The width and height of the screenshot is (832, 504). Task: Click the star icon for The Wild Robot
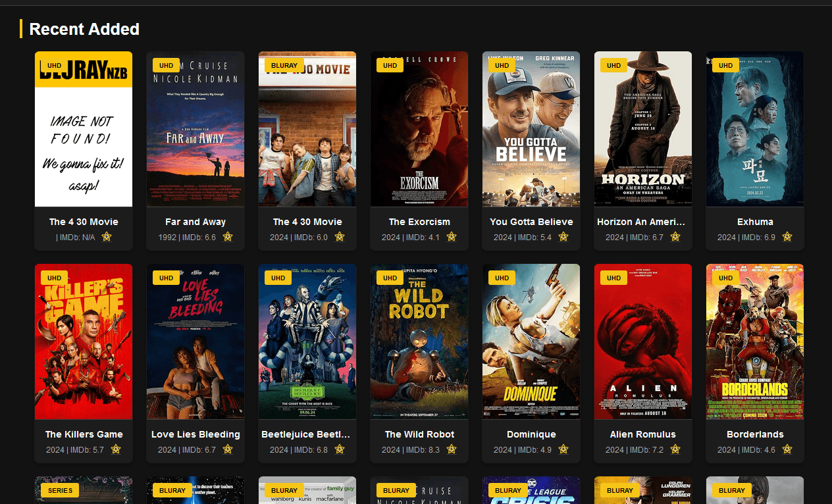point(452,449)
